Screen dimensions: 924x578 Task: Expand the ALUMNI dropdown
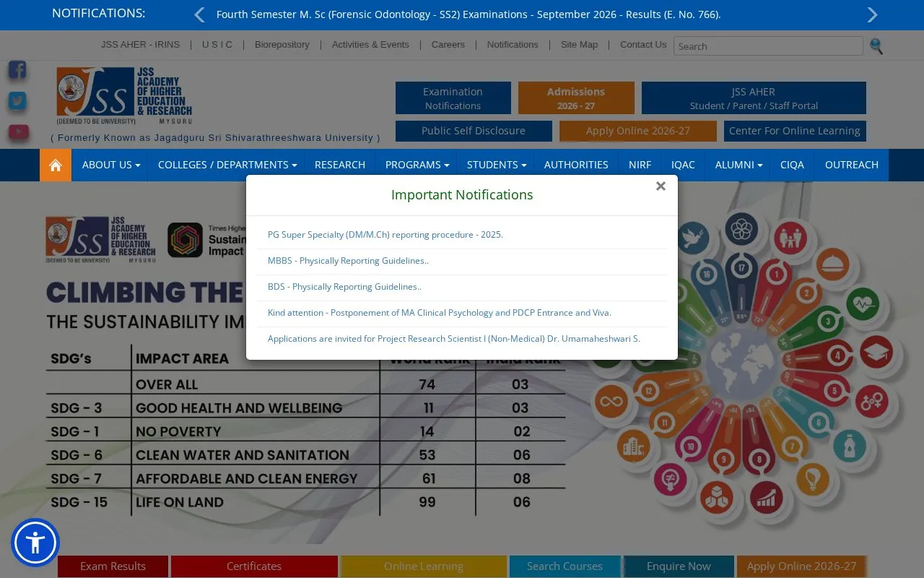[739, 165]
